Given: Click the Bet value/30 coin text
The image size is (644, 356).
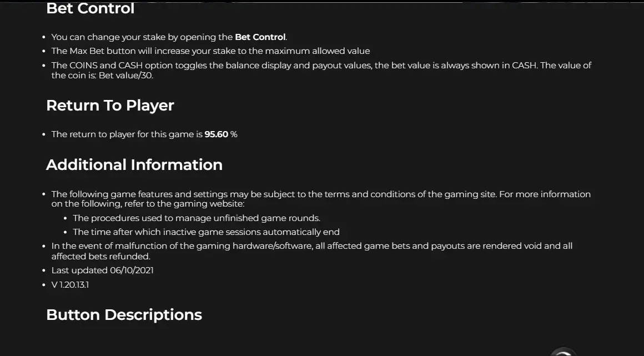Looking at the screenshot, I should click(125, 76).
